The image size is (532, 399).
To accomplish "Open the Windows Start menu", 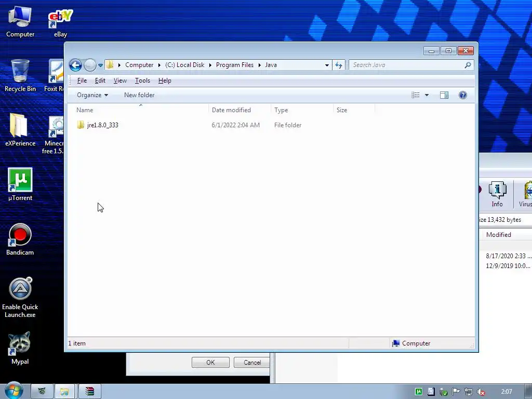I will click(x=14, y=391).
